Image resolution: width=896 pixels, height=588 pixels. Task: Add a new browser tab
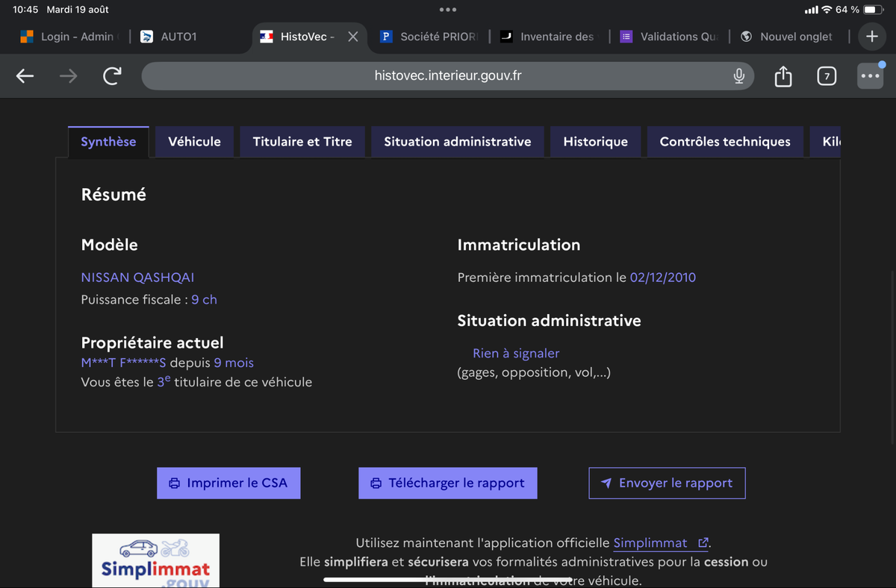coord(871,37)
